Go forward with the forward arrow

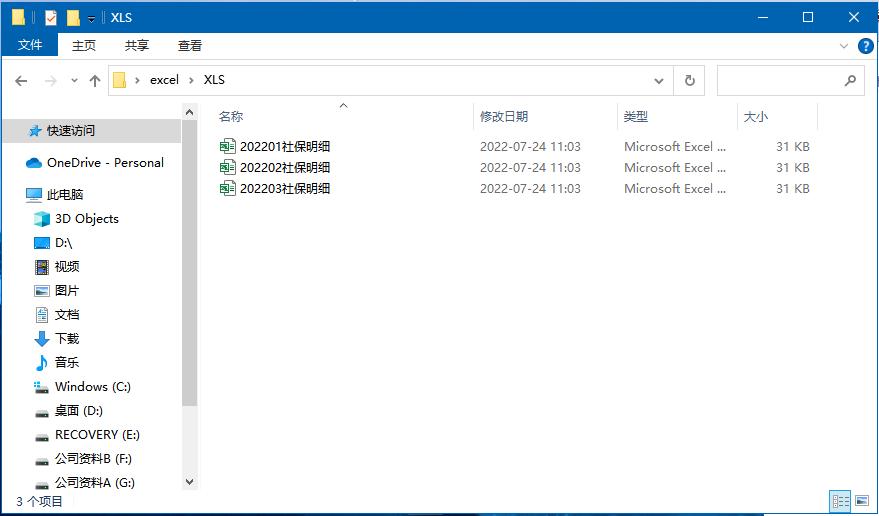click(x=50, y=81)
